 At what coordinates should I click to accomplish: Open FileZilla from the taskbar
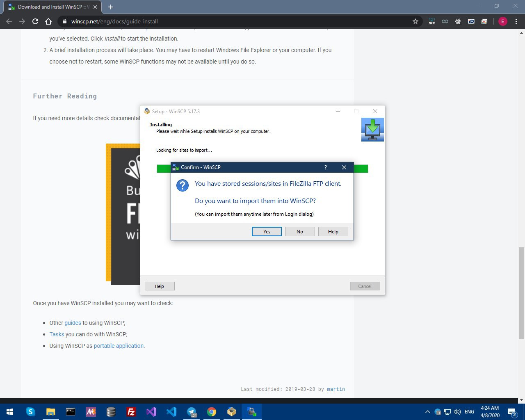(x=131, y=411)
